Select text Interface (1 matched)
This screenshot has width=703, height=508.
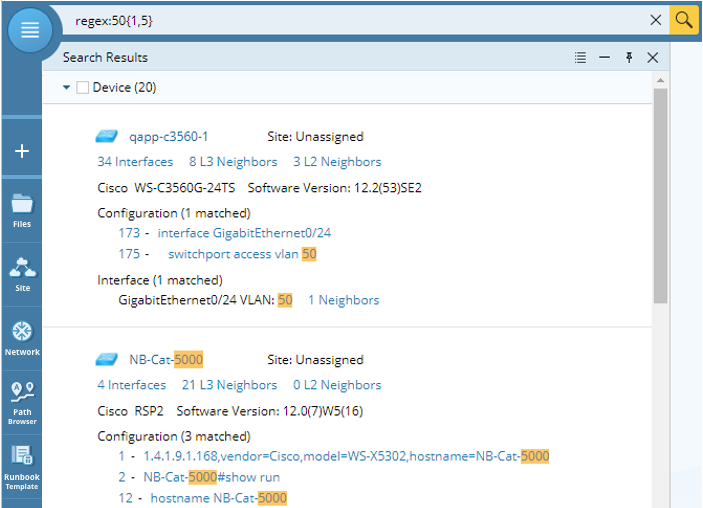160,280
